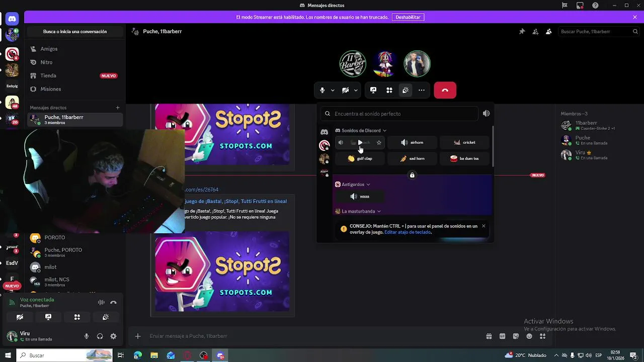
Task: Toggle deafen headphones in user panel
Action: tap(100, 336)
